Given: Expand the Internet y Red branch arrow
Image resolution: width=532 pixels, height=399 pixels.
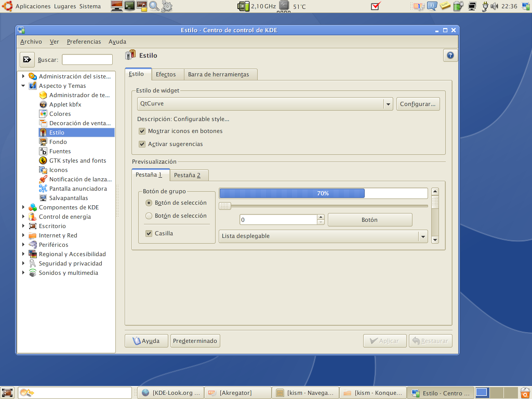Looking at the screenshot, I should coord(23,235).
